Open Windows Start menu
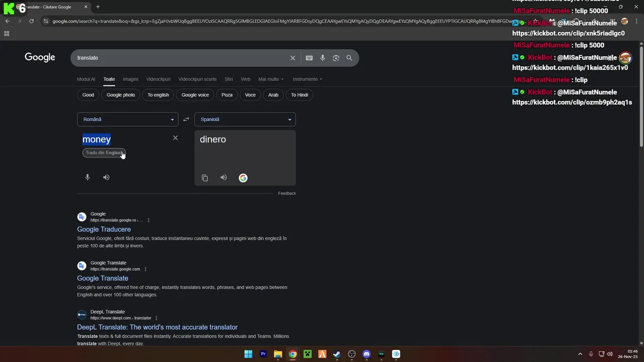The width and height of the screenshot is (644, 362). 248,354
